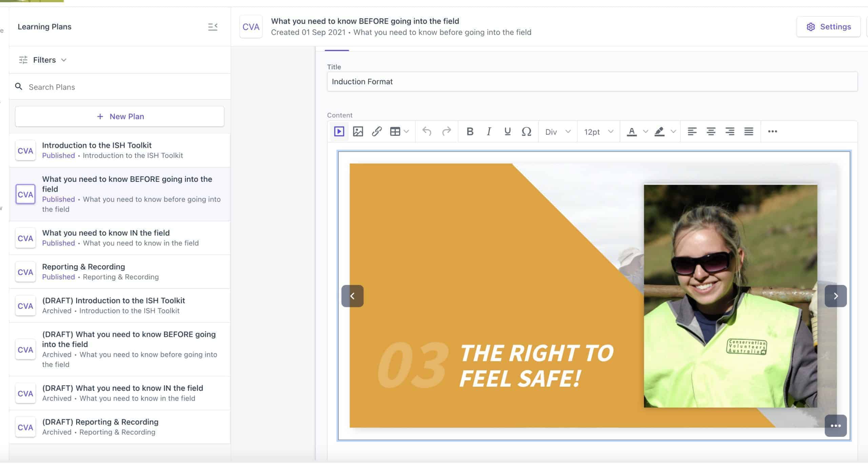Screen dimensions: 868x464
Task: Open the 12pt font size dropdown
Action: point(599,132)
